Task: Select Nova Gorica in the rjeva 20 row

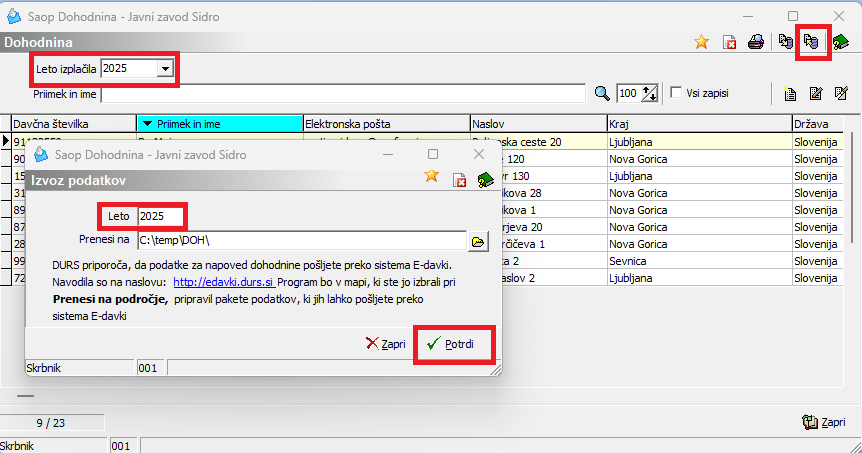Action: [699, 227]
